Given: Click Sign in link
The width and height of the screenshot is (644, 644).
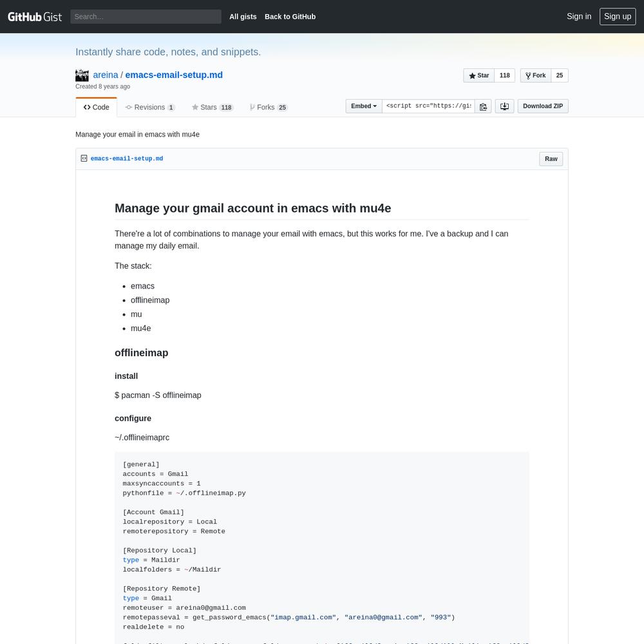Looking at the screenshot, I should click(x=579, y=17).
